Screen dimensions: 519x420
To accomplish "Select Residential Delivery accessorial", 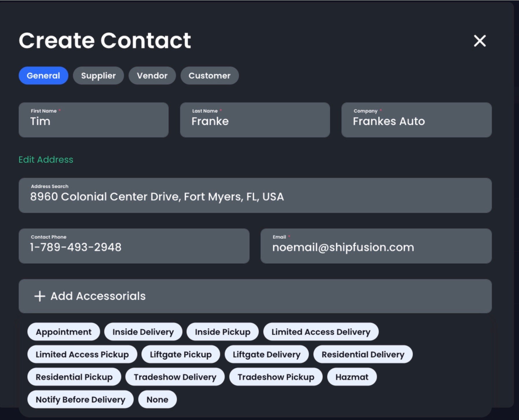I will (x=363, y=354).
